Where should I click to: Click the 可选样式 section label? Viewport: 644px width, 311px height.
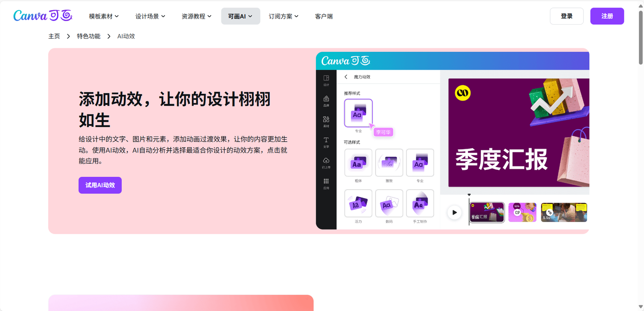coord(352,142)
